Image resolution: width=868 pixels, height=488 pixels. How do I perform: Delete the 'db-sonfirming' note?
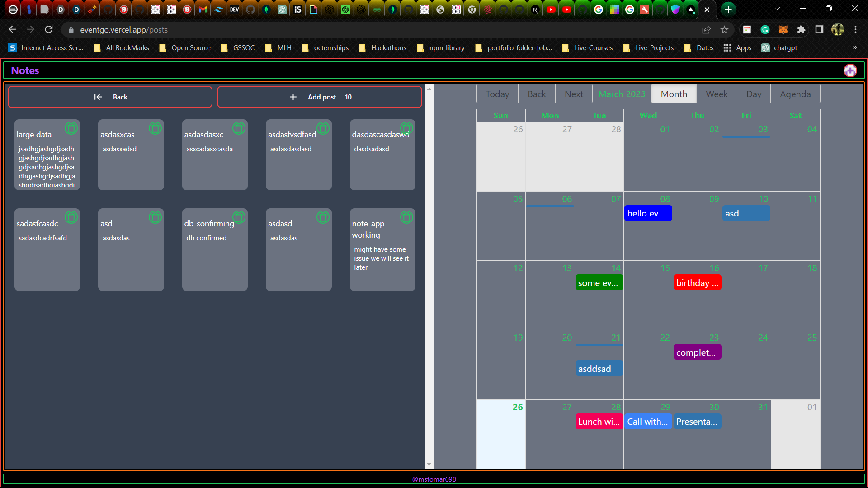(x=239, y=217)
